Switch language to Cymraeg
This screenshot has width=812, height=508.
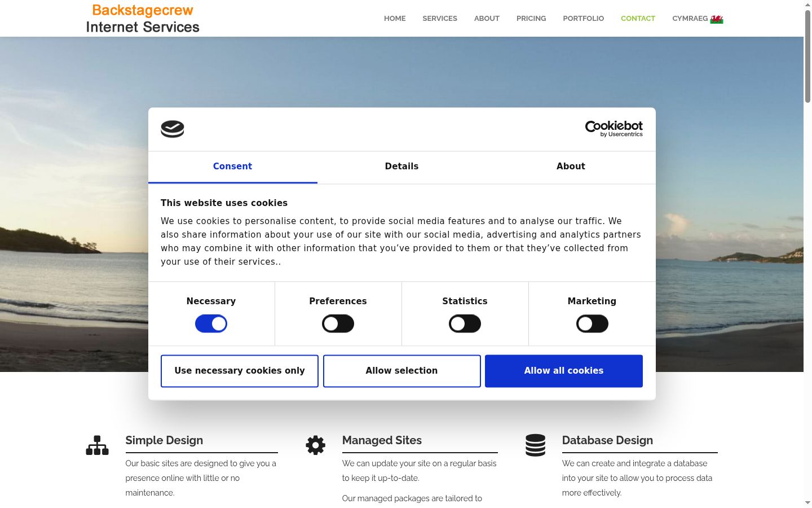698,19
